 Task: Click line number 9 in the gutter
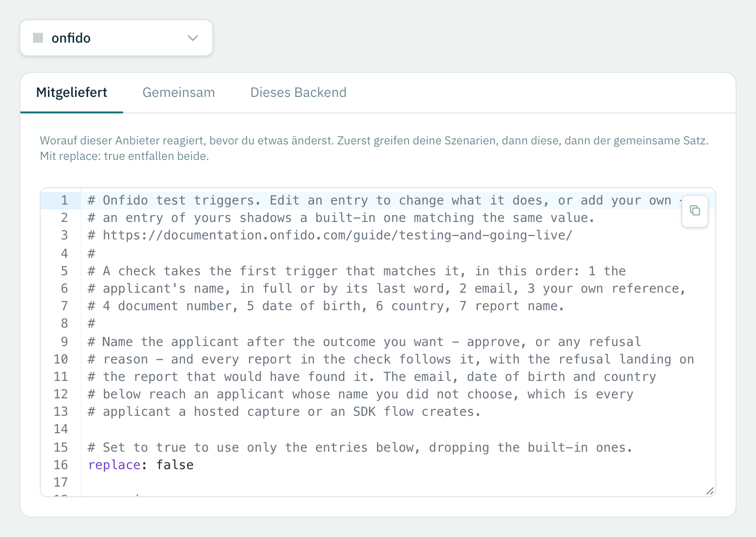pyautogui.click(x=64, y=342)
